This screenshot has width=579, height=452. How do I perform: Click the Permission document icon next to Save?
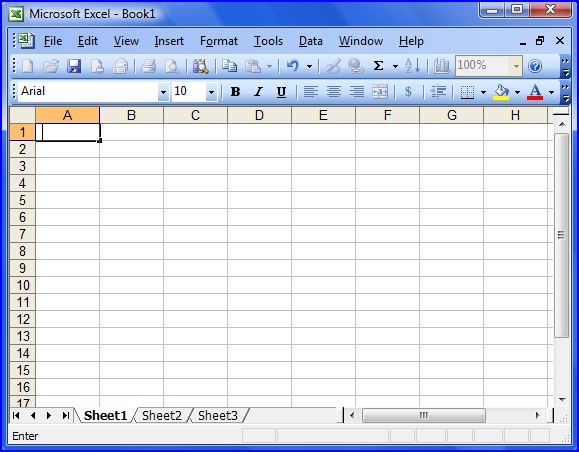click(x=97, y=66)
